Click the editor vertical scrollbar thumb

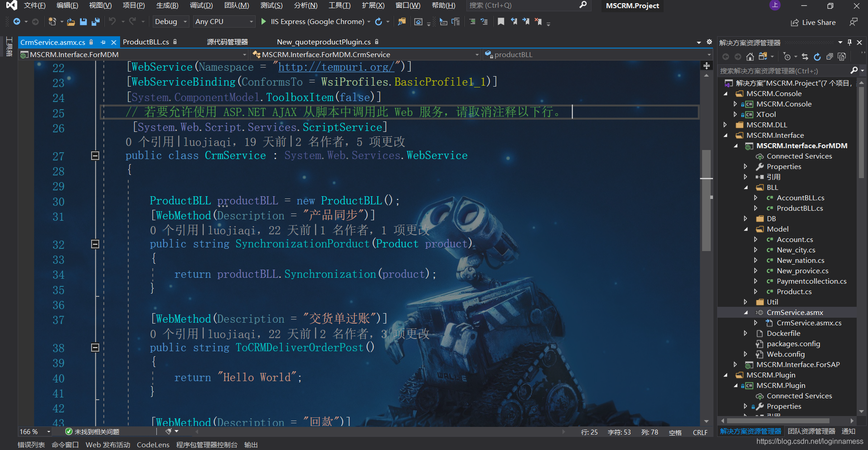pyautogui.click(x=706, y=200)
